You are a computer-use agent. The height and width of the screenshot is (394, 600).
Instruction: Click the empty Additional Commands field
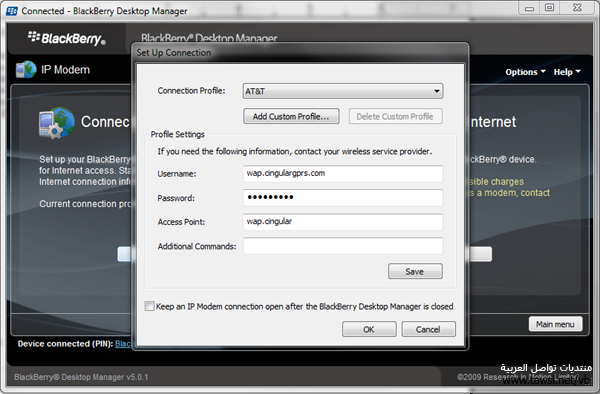click(x=343, y=246)
